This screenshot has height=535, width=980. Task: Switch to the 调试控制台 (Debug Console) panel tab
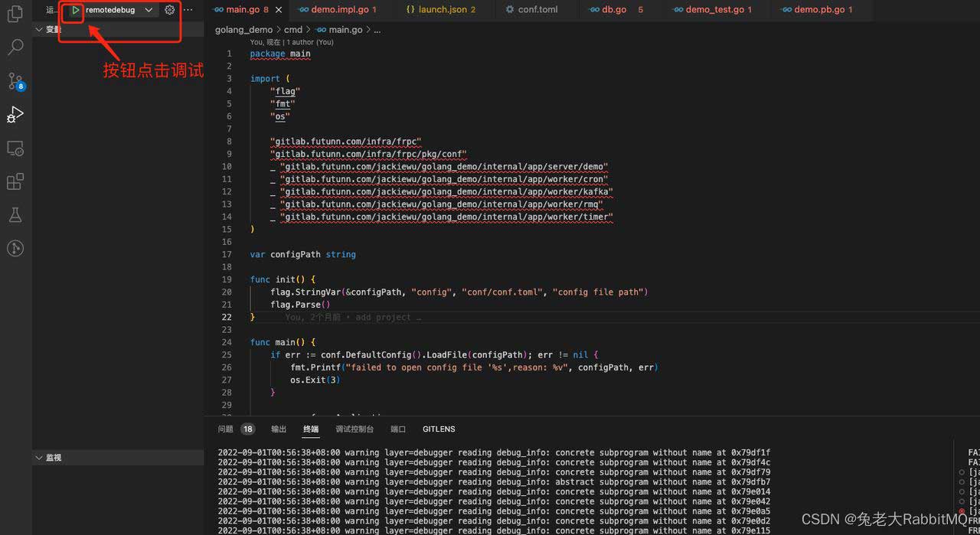[354, 429]
